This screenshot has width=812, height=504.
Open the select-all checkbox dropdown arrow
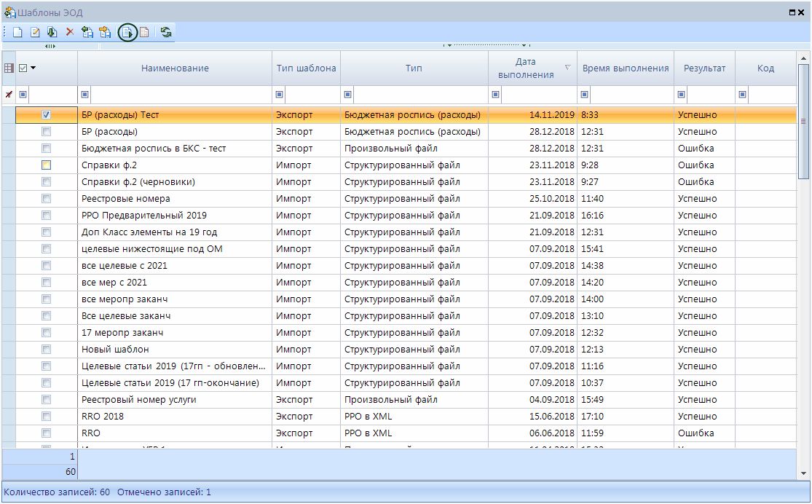click(33, 68)
